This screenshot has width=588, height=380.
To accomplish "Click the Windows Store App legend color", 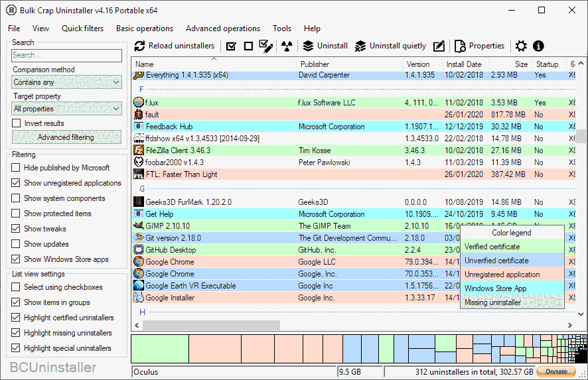I will (512, 288).
